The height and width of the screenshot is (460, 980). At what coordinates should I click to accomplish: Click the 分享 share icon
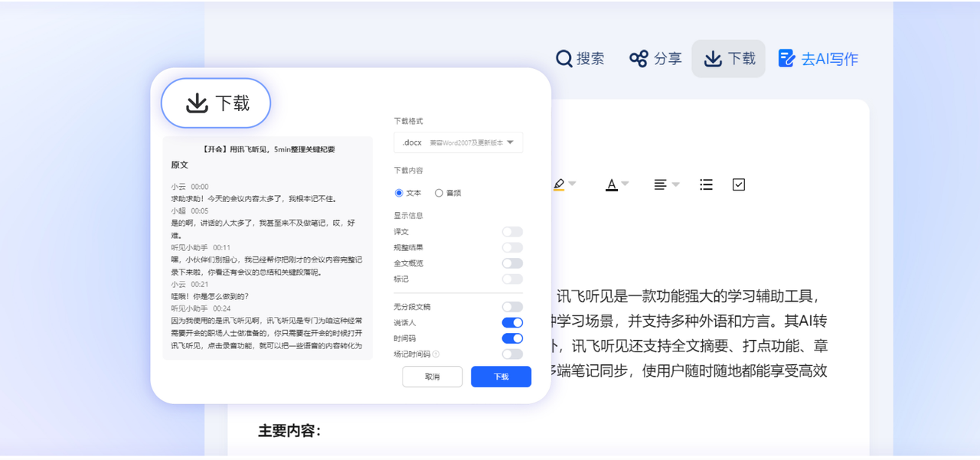[x=639, y=59]
